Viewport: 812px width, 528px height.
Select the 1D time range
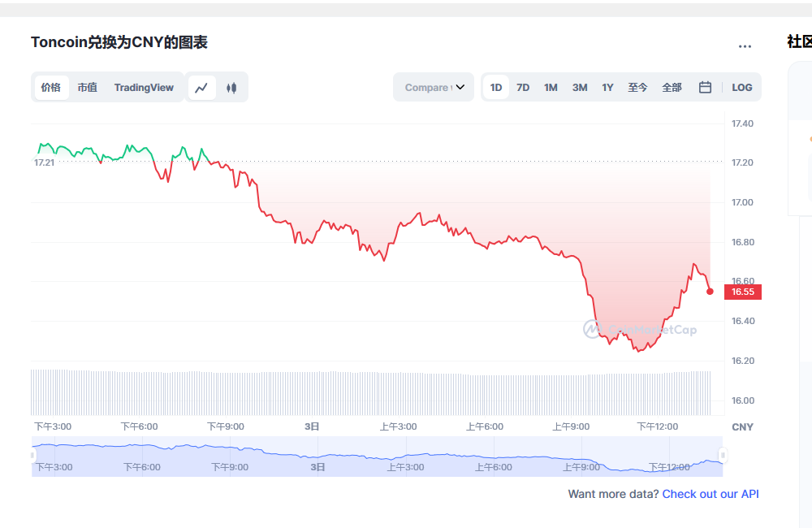click(x=495, y=88)
